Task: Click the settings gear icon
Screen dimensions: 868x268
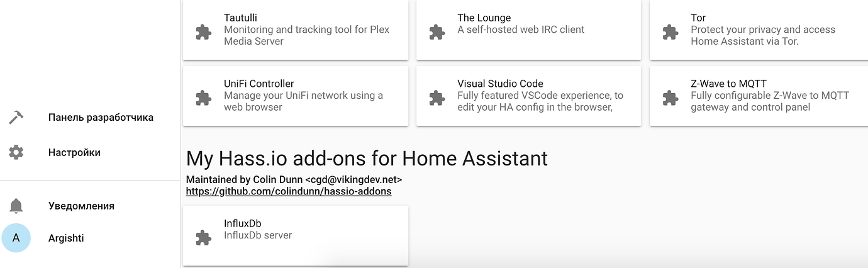Action: [x=16, y=152]
